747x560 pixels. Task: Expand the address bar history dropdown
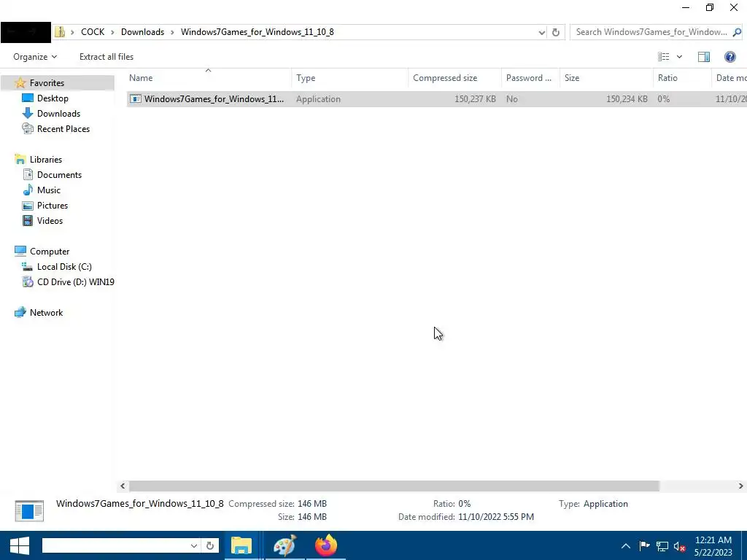[x=542, y=32]
